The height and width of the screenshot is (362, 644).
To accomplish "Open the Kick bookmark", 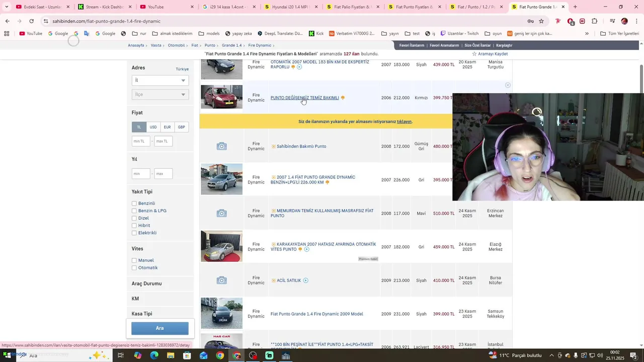I will 316,34.
